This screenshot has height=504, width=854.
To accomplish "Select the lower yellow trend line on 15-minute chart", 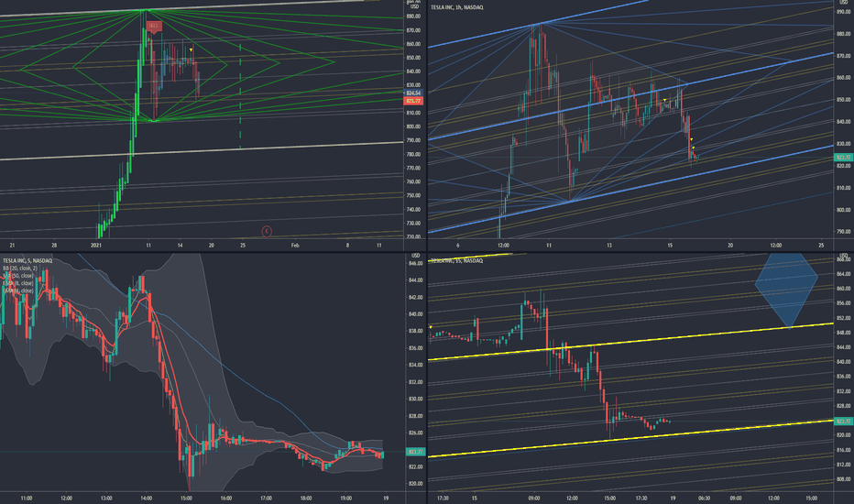I will click(x=630, y=439).
